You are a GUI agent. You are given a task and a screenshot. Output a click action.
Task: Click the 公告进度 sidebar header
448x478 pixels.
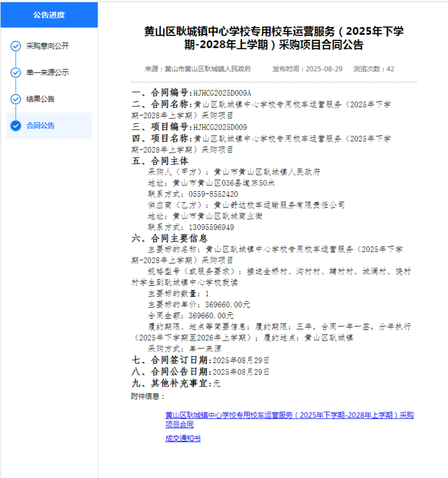tap(49, 15)
